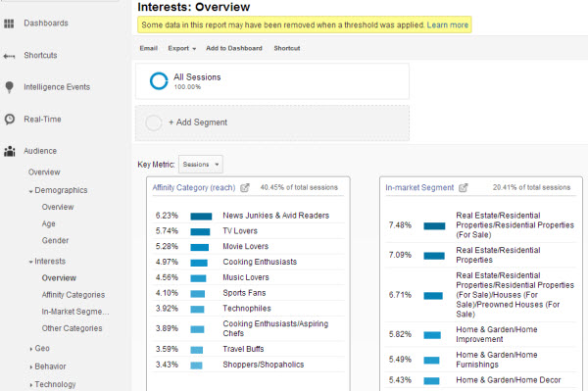588x391 pixels.
Task: Open Affinity Category external report icon
Action: [x=245, y=187]
